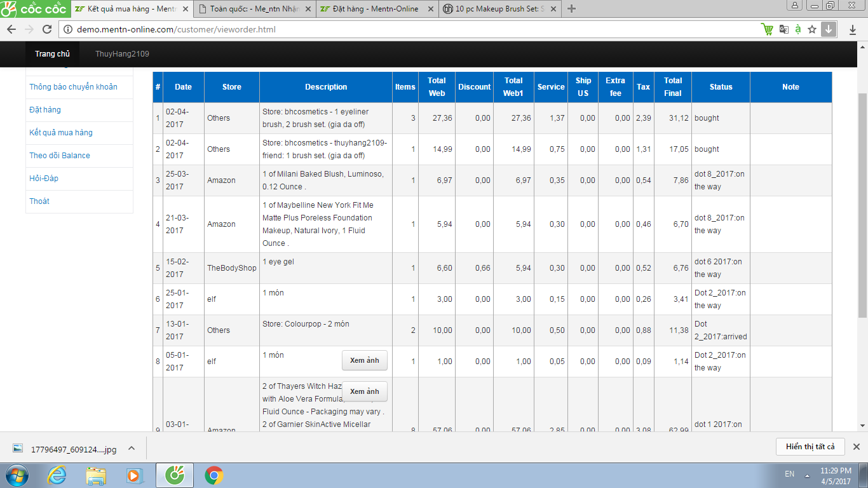
Task: Click the download arrow button in address bar
Action: pyautogui.click(x=829, y=29)
